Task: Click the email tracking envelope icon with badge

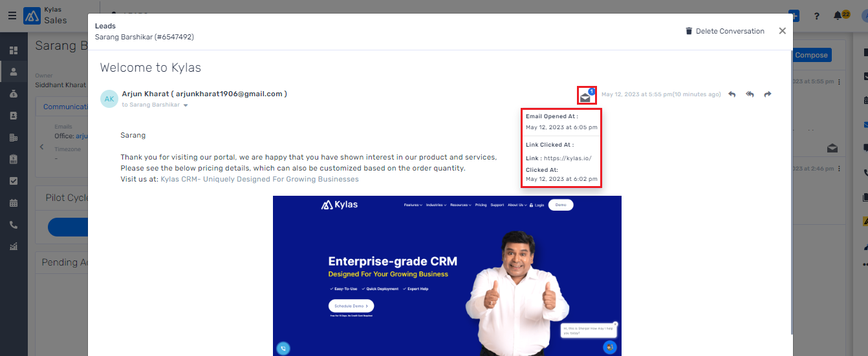Action: pyautogui.click(x=587, y=96)
